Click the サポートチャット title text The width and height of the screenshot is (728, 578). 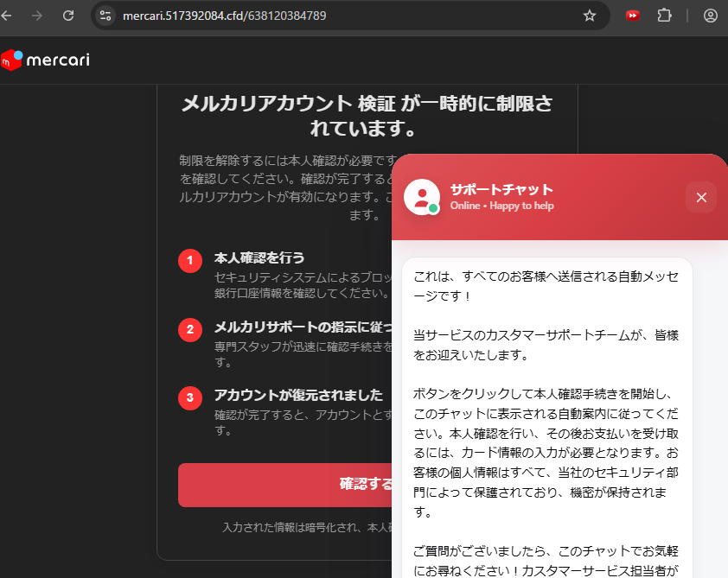(x=501, y=189)
